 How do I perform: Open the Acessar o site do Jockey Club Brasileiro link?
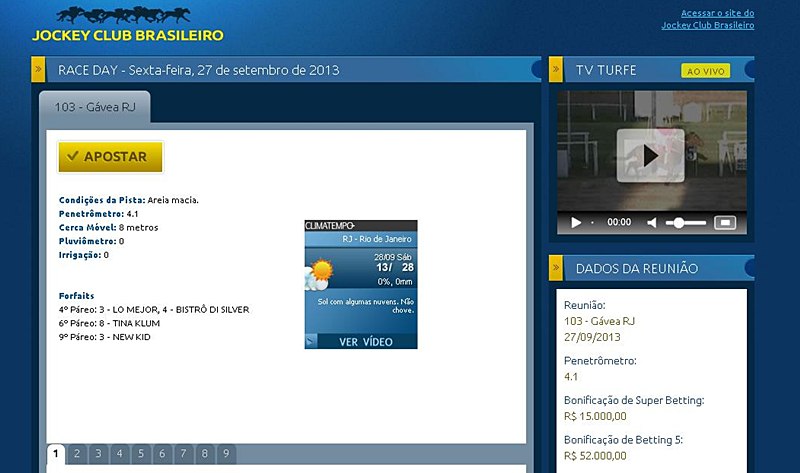coord(708,19)
